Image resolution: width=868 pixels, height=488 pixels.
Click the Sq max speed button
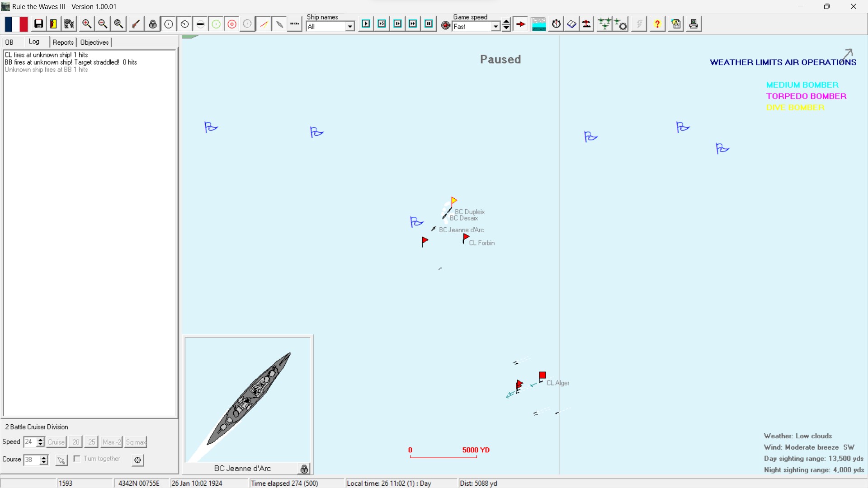(x=136, y=442)
